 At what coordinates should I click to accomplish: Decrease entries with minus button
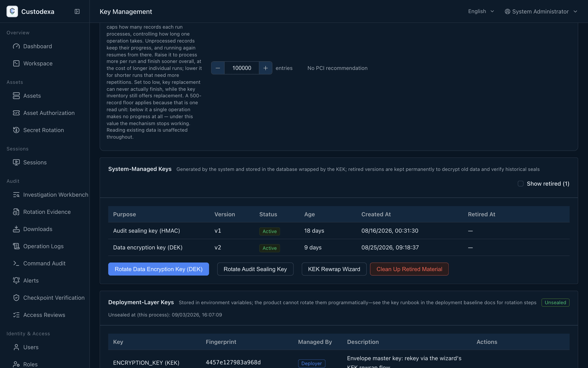[218, 68]
